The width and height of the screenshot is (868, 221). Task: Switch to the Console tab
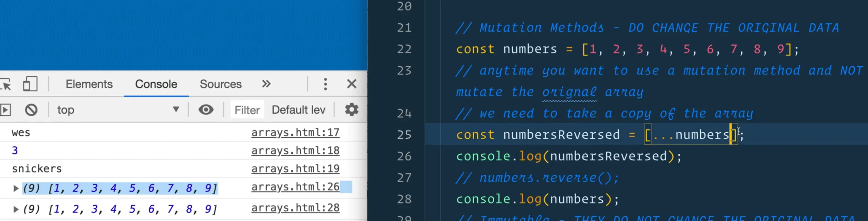pos(156,84)
